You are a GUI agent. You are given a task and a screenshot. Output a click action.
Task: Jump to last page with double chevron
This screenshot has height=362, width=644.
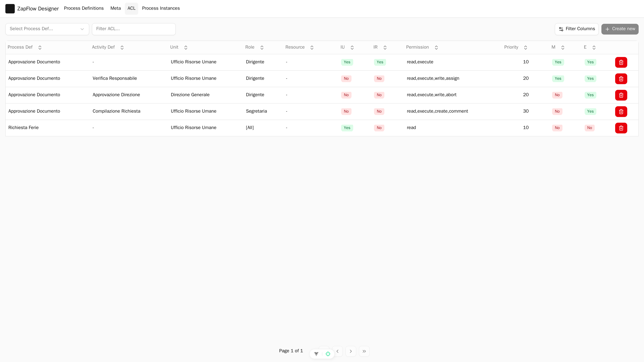364,351
